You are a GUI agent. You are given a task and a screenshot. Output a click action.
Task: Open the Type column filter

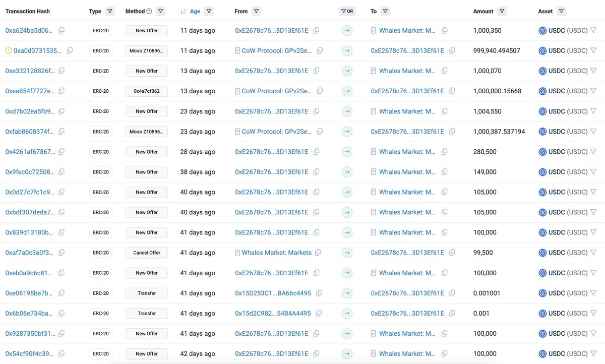tap(110, 11)
